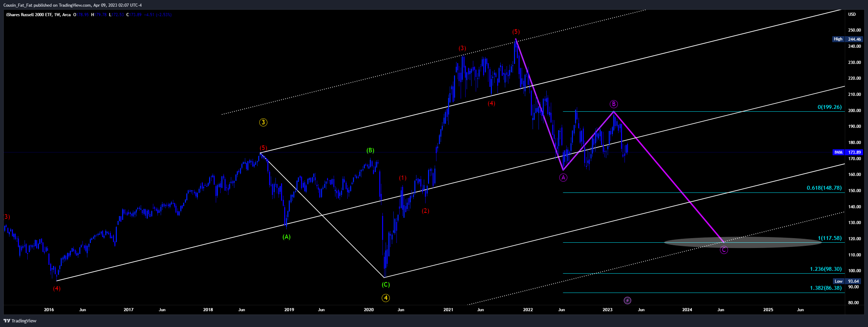
Task: Click the 140.00 price axis label
Action: pyautogui.click(x=854, y=207)
